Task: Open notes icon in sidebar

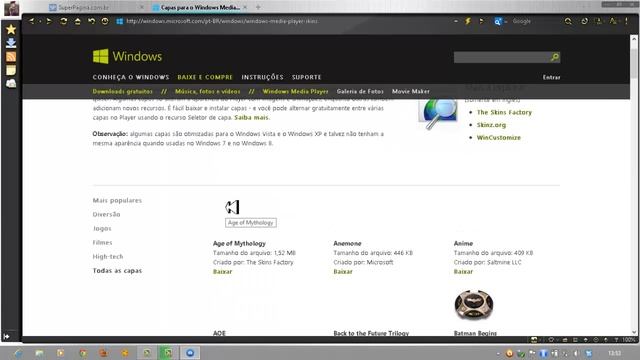Action: click(x=11, y=70)
